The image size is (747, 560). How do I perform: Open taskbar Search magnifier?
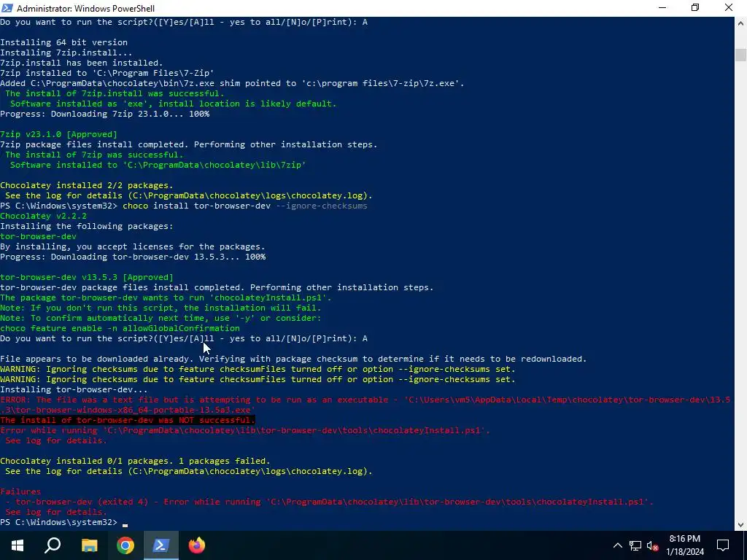pos(53,545)
